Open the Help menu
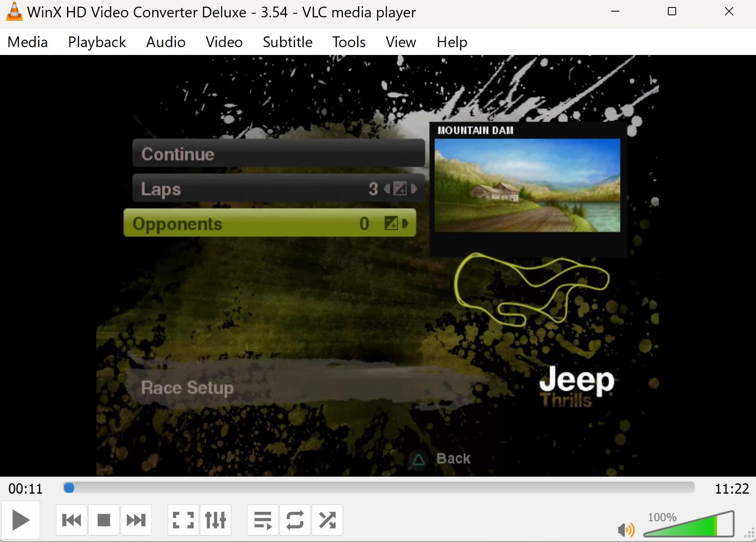Screen dimensions: 756x542 coord(452,42)
